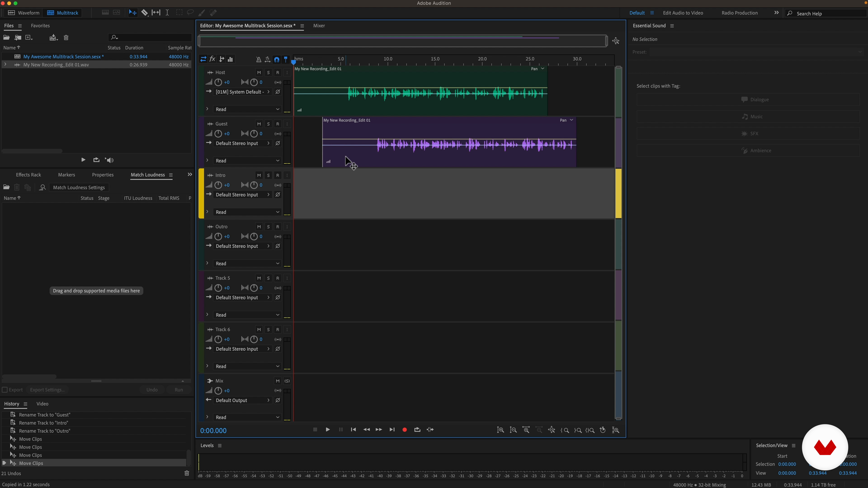Image resolution: width=868 pixels, height=488 pixels.
Task: Click the Open File folder icon in Files panel
Action: (6, 38)
